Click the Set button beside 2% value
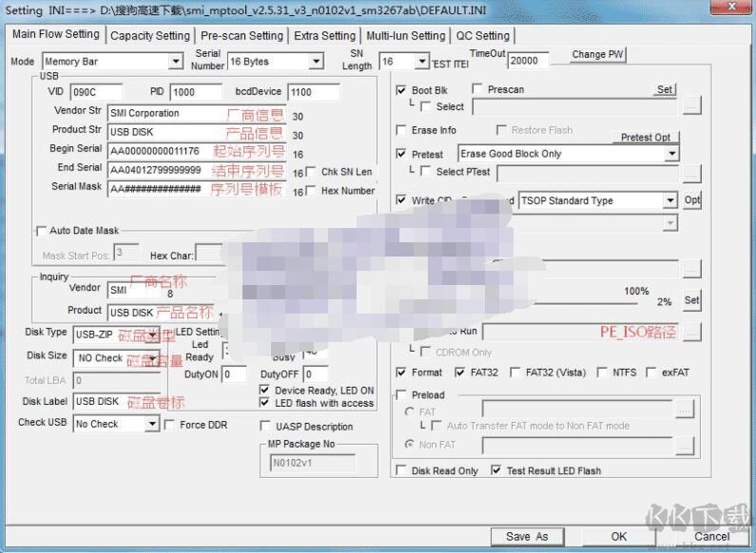 coord(692,300)
